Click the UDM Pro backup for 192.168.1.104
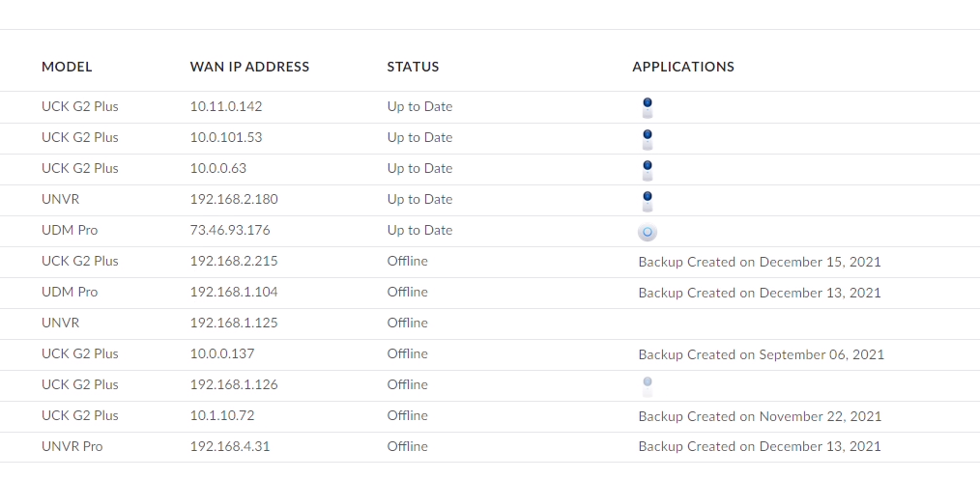The image size is (980, 479). (760, 293)
